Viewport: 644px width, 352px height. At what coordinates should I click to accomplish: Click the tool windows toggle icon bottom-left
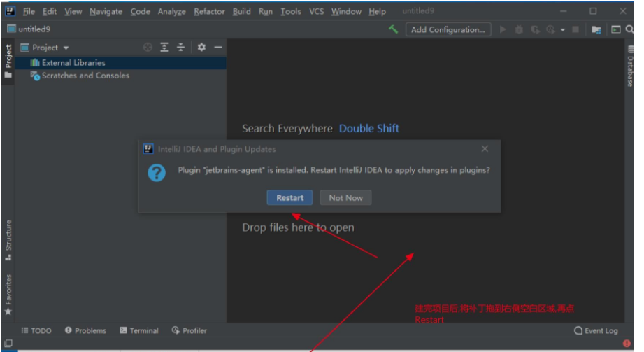[8, 343]
